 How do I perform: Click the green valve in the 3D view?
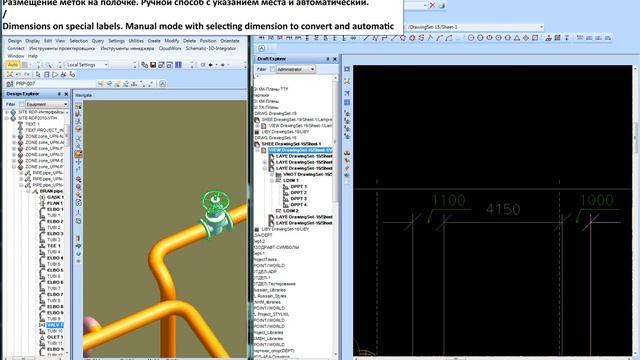tap(216, 214)
